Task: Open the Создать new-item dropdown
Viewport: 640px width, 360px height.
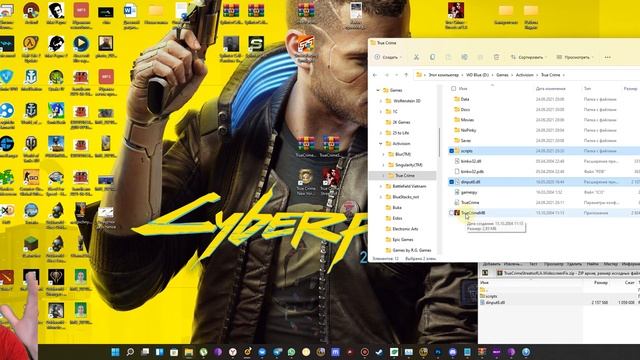Action: pyautogui.click(x=388, y=57)
